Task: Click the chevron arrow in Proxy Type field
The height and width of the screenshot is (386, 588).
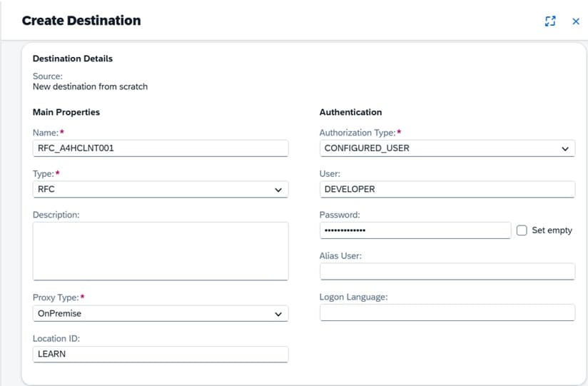Action: tap(278, 314)
